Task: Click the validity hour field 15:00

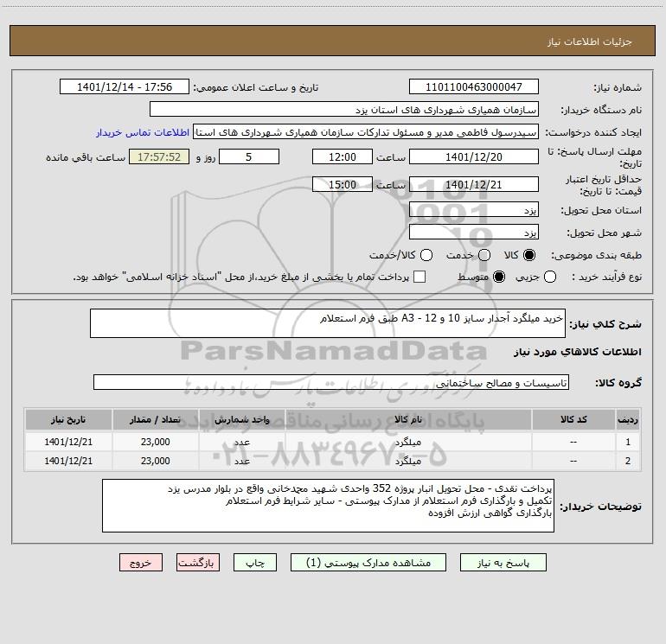Action: tap(343, 184)
